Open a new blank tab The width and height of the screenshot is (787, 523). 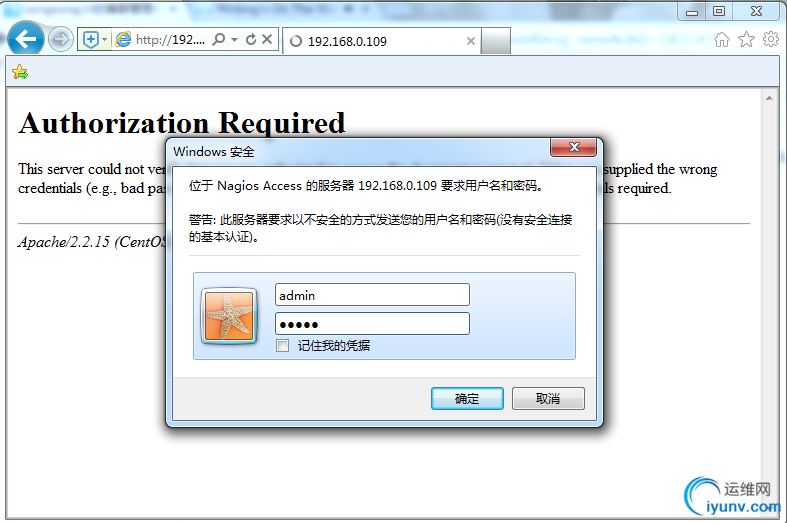point(496,41)
